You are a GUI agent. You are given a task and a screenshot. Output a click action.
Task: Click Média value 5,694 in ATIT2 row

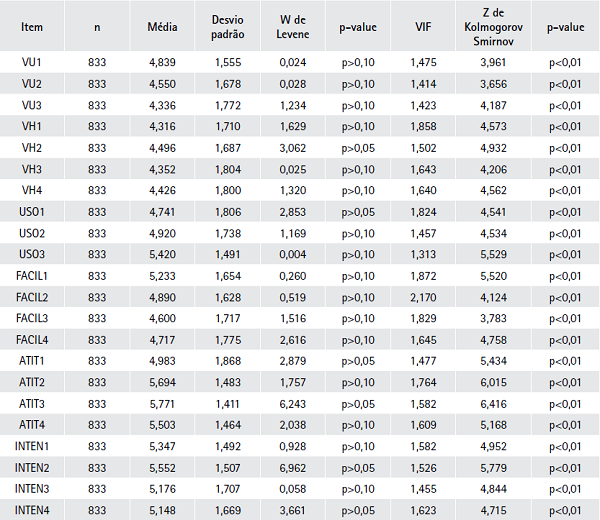point(161,382)
